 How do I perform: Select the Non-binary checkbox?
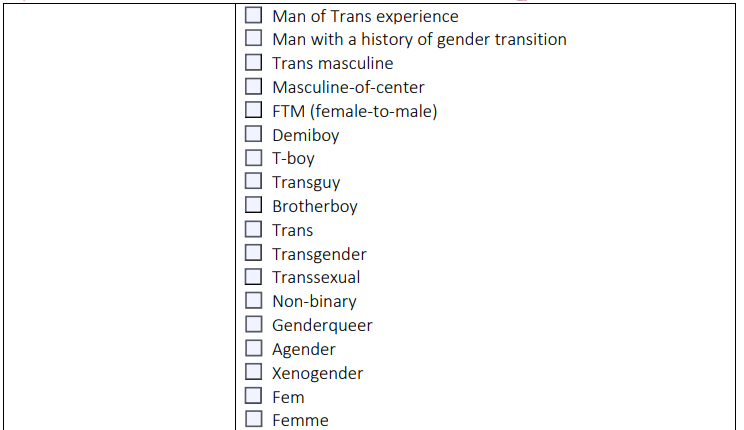coord(253,300)
